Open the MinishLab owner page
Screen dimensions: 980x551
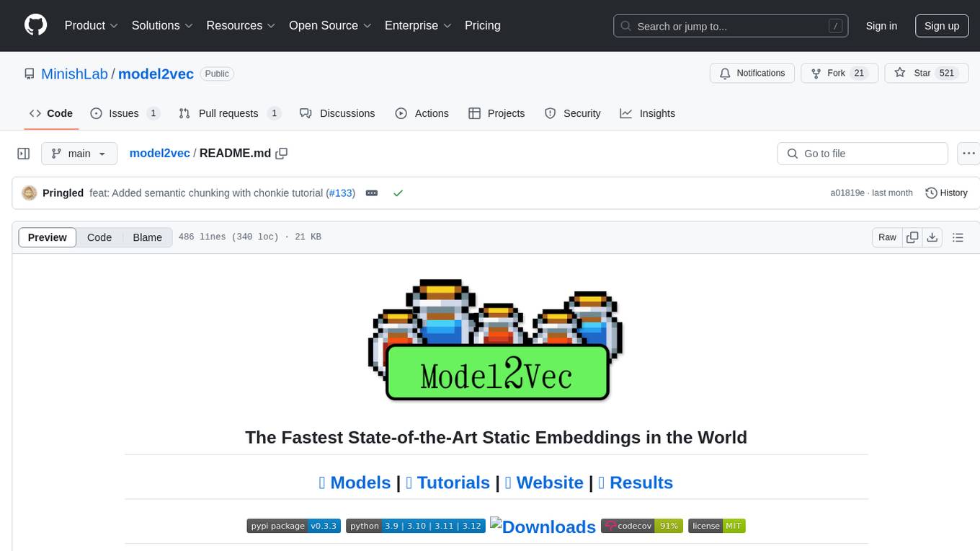coord(74,74)
